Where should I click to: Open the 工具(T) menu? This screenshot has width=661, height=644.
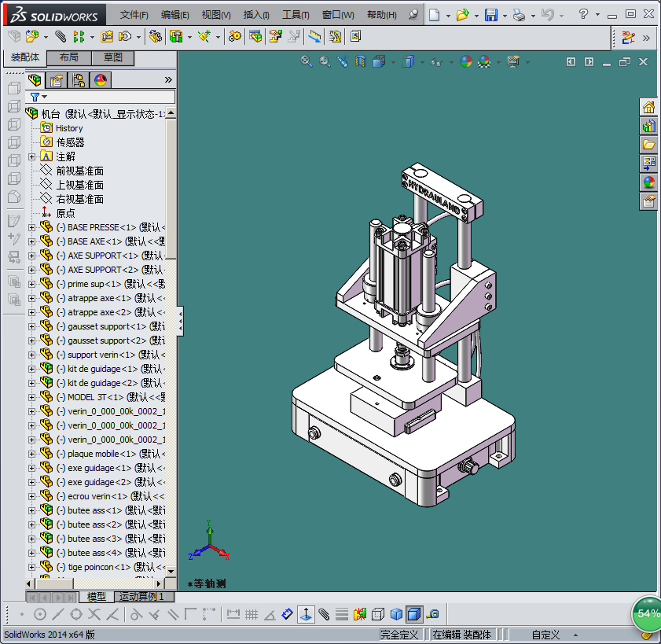click(296, 15)
